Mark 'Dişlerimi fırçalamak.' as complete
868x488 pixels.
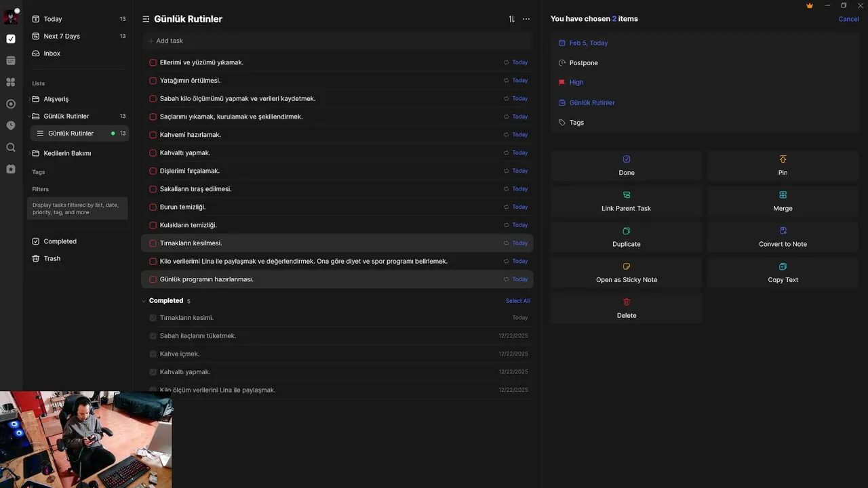click(153, 171)
